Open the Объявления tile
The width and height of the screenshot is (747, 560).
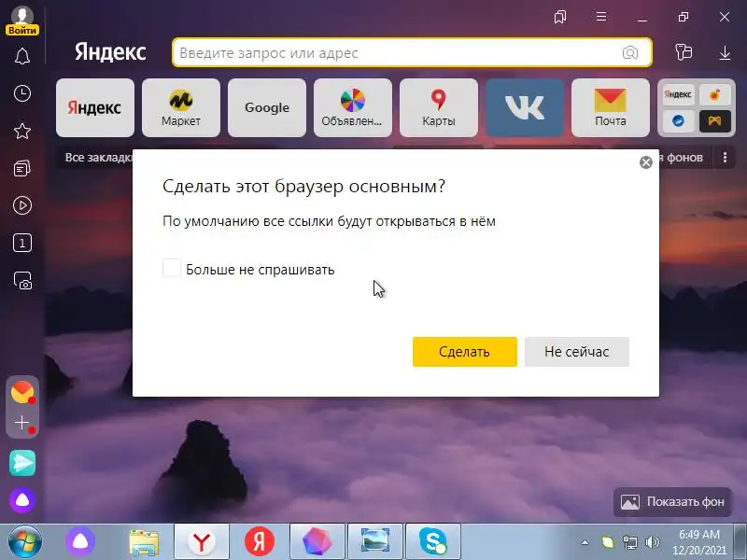pyautogui.click(x=353, y=107)
